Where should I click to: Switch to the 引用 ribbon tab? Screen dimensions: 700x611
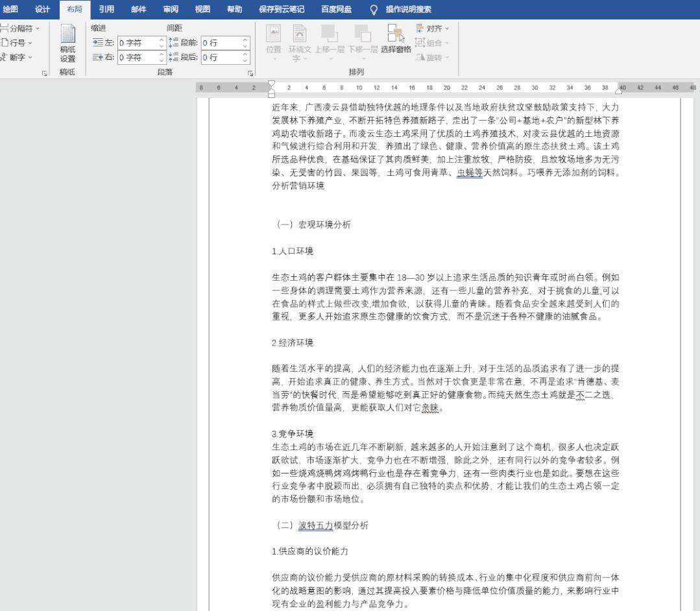coord(106,9)
